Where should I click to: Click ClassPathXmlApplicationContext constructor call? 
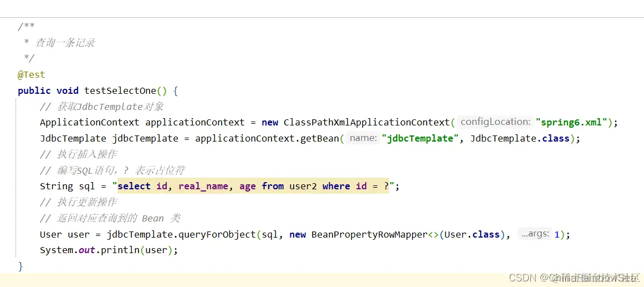click(x=367, y=122)
